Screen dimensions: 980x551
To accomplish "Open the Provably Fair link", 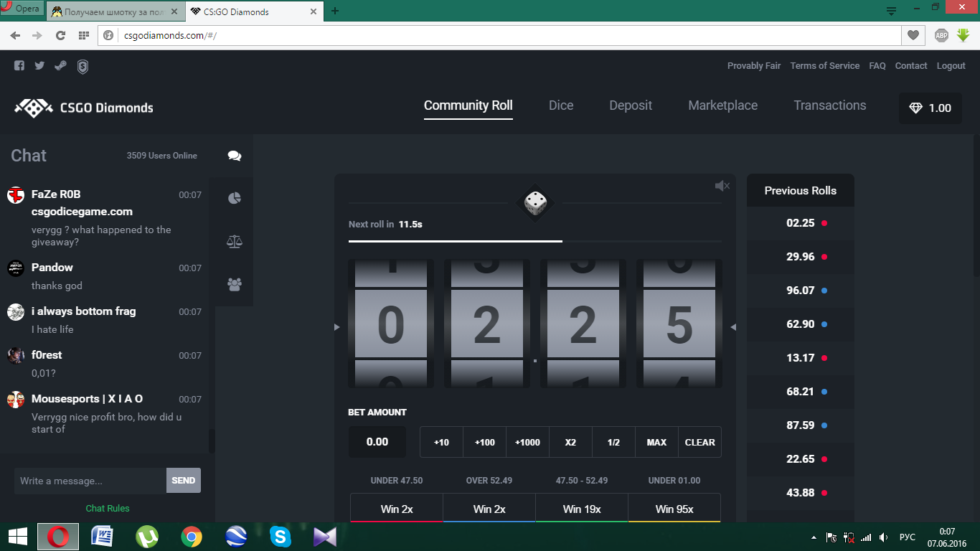I will click(x=754, y=65).
